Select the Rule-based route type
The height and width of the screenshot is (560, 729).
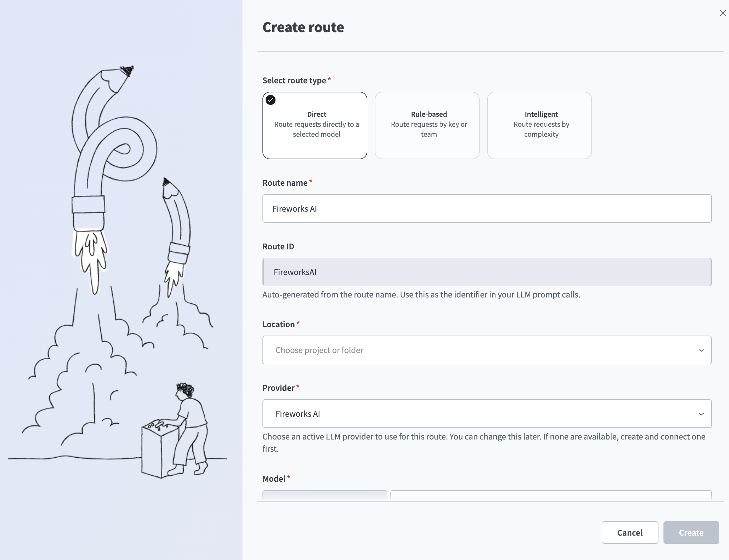coord(427,125)
